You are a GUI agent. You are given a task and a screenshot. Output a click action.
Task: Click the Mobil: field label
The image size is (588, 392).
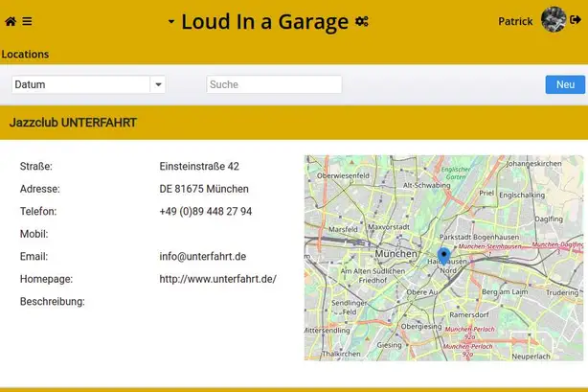[34, 234]
